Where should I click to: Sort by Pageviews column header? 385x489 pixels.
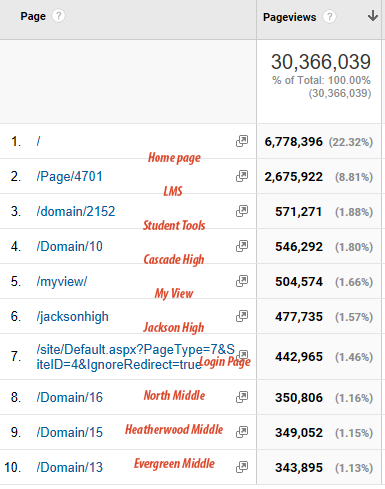tap(289, 17)
